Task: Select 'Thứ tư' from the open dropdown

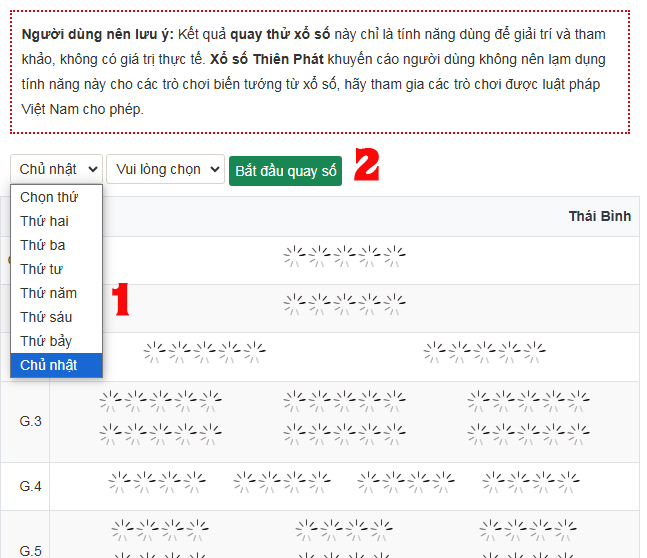Action: (42, 269)
